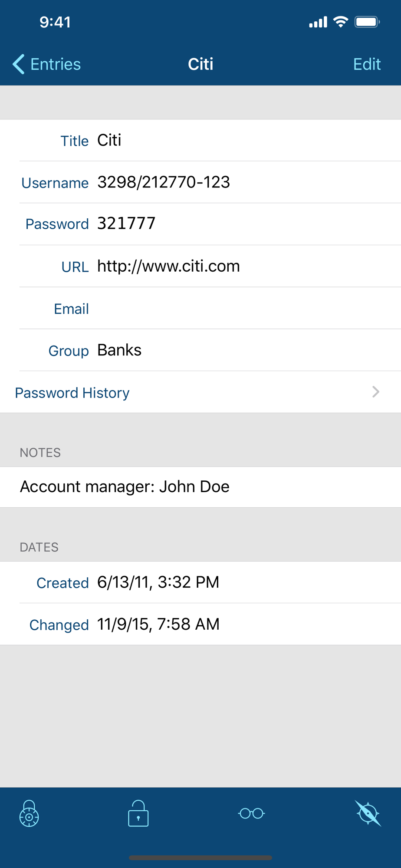Tap the battery icon in status bar
The width and height of the screenshot is (401, 868).
367,22
